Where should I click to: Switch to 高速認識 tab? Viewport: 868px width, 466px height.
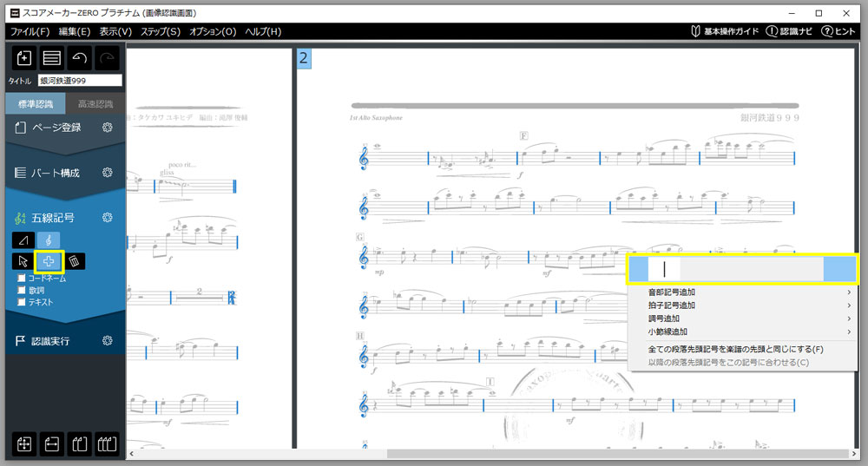tap(95, 104)
